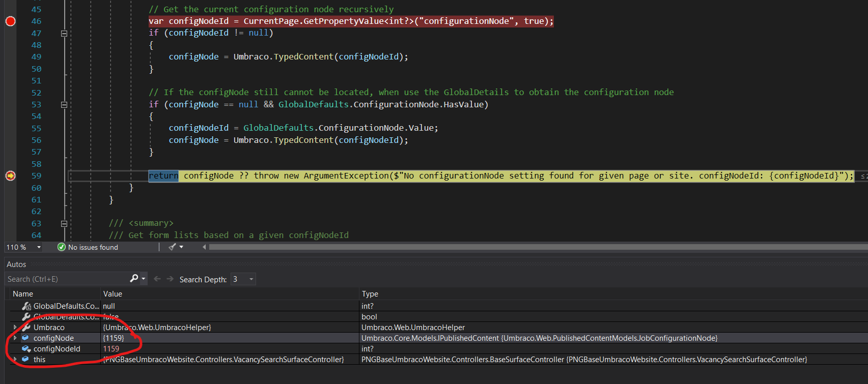Click the No issues found status
The image size is (868, 384).
[93, 247]
